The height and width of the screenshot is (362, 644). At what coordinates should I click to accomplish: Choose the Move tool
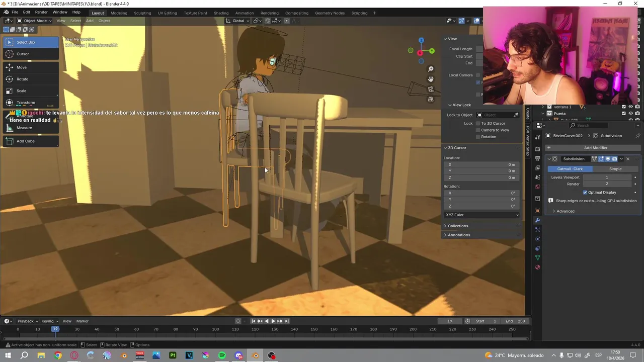[31, 67]
